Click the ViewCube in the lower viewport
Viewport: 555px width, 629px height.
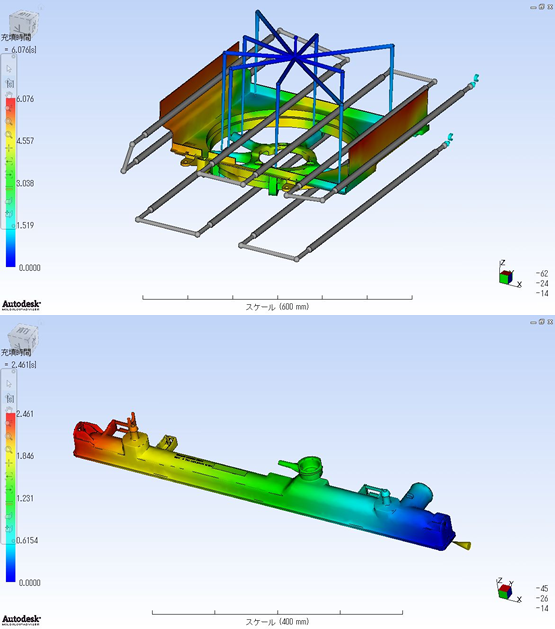[x=23, y=337]
